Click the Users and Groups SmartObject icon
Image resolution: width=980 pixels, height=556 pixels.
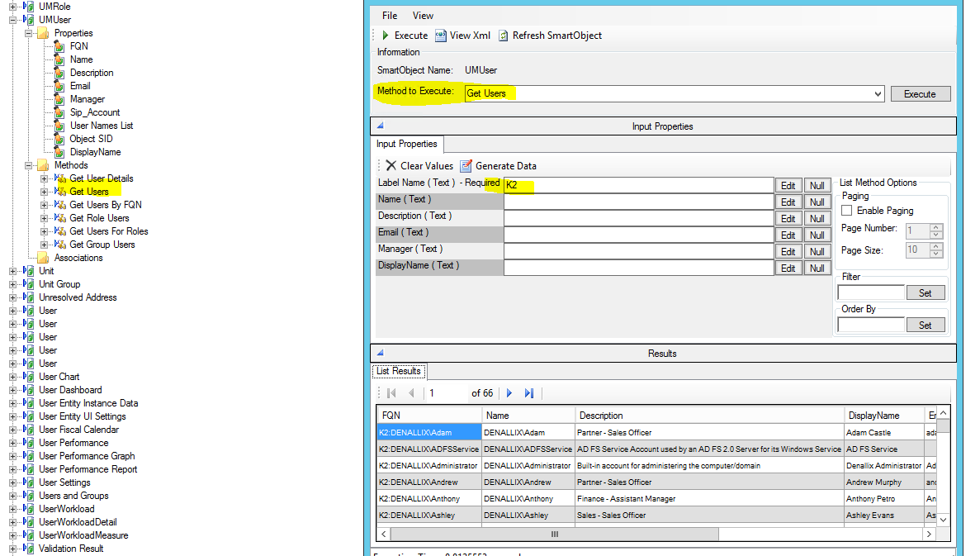tap(29, 496)
